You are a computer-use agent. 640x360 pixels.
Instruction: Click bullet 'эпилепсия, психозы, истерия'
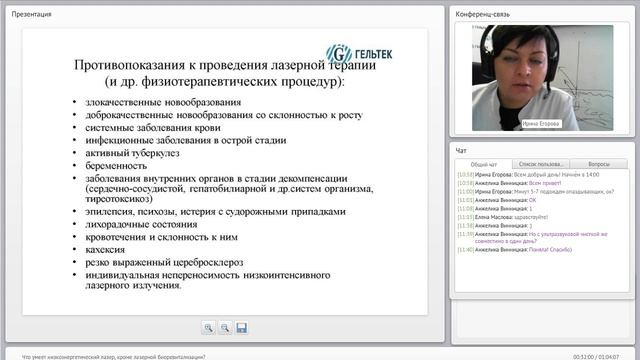pos(216,211)
